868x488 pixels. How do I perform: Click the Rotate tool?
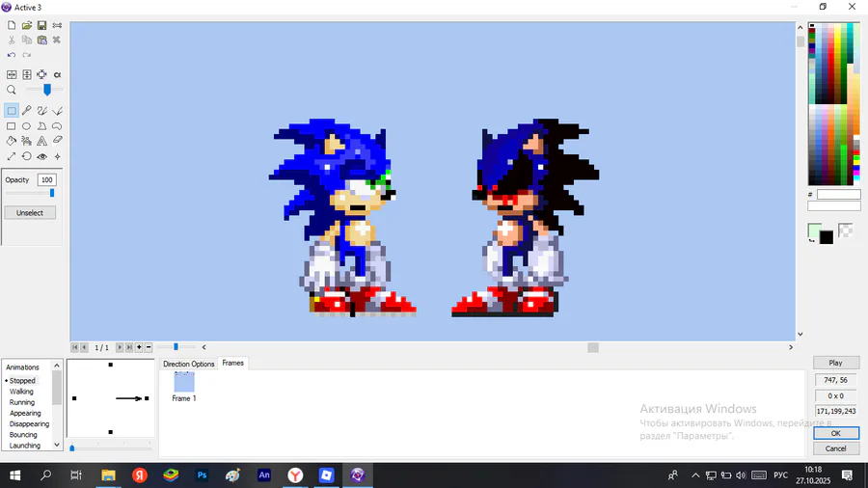pos(27,156)
